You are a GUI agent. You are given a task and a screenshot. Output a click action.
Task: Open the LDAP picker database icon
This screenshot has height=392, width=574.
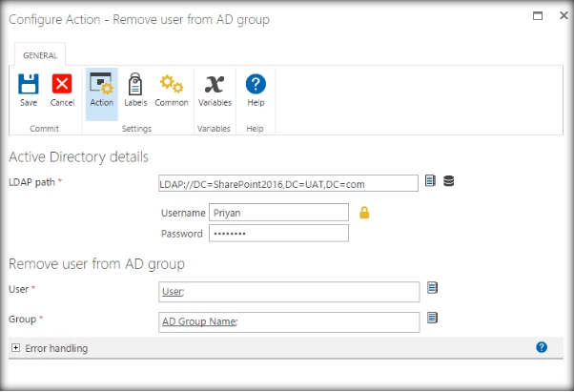point(448,181)
